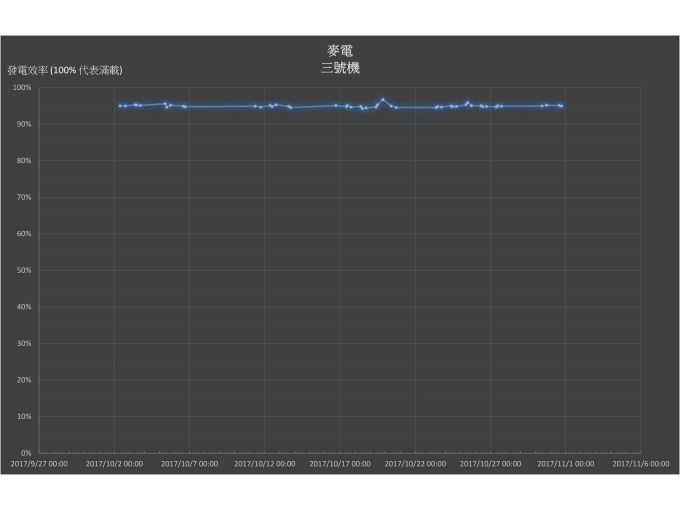This screenshot has height=510, width=680.
Task: Click the 90% y-axis label
Action: click(24, 124)
